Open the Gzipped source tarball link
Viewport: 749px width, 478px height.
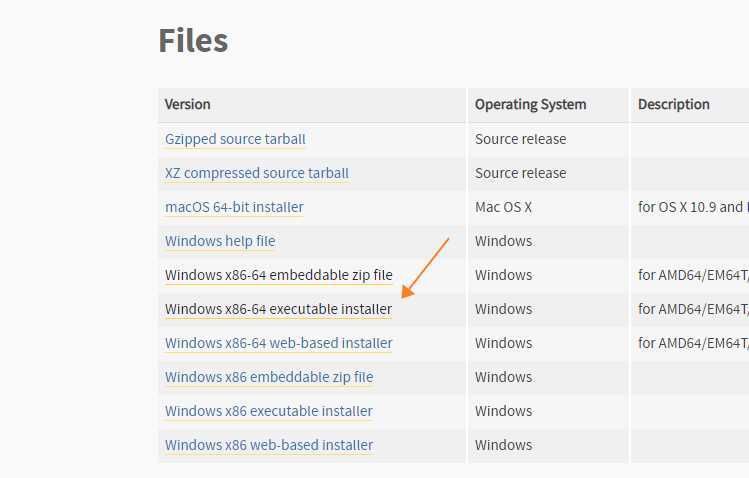tap(235, 139)
